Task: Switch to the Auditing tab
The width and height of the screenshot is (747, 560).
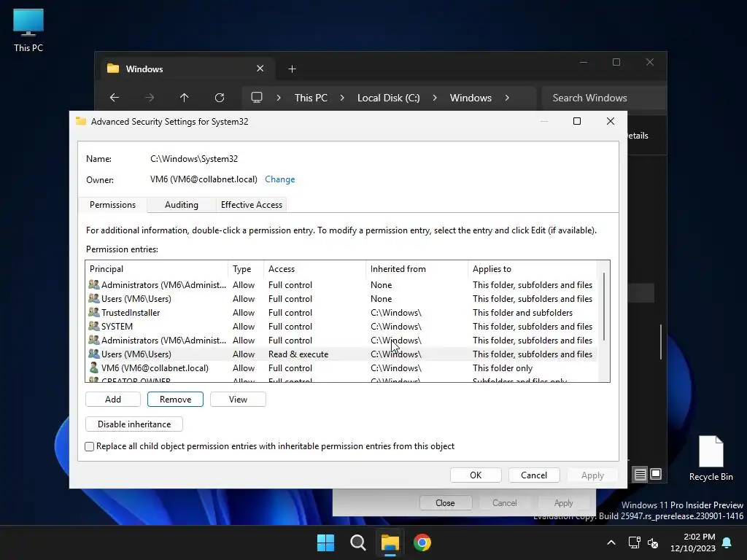Action: point(182,205)
